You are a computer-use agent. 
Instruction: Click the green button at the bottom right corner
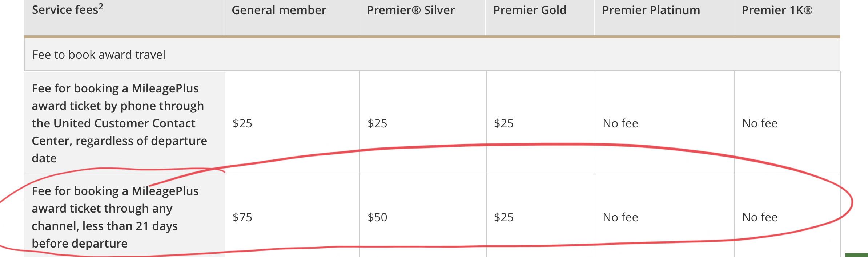click(x=856, y=255)
